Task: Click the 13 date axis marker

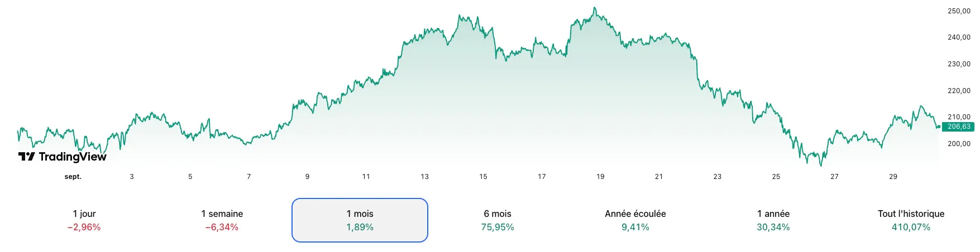Action: [424, 177]
